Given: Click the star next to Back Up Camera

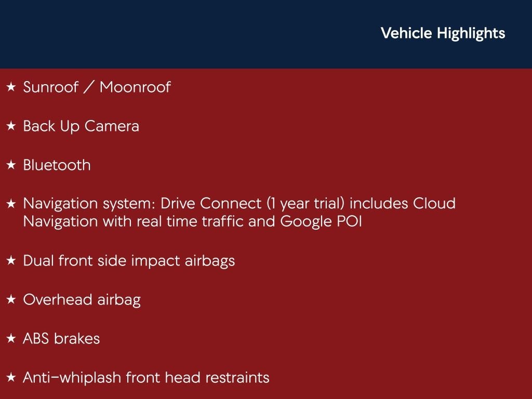Looking at the screenshot, I should point(11,126).
